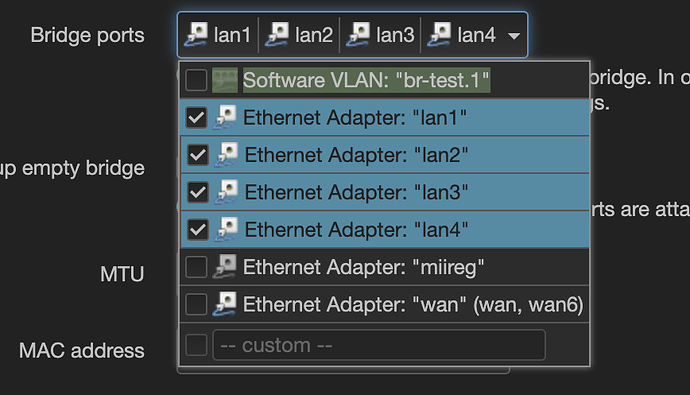Tick the checkbox for Ethernet Adapter "wan"
The width and height of the screenshot is (690, 395).
tap(196, 304)
